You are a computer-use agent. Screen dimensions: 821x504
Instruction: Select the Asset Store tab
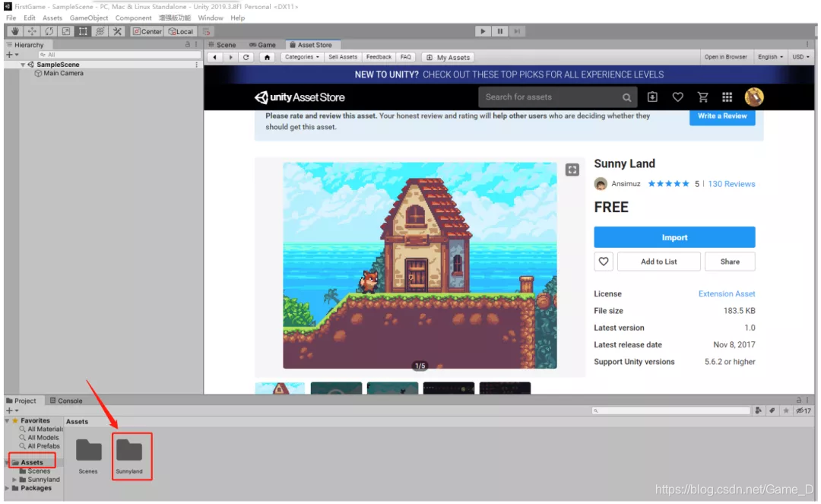[x=311, y=45]
